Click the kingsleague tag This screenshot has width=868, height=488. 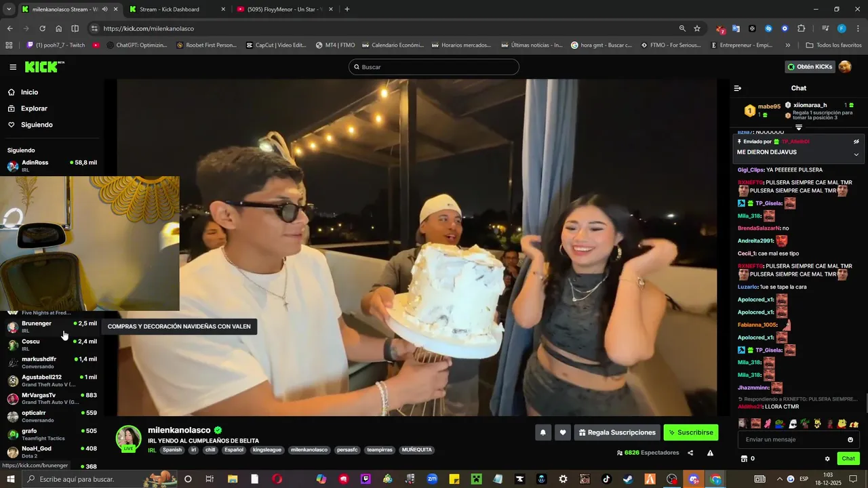tap(267, 450)
